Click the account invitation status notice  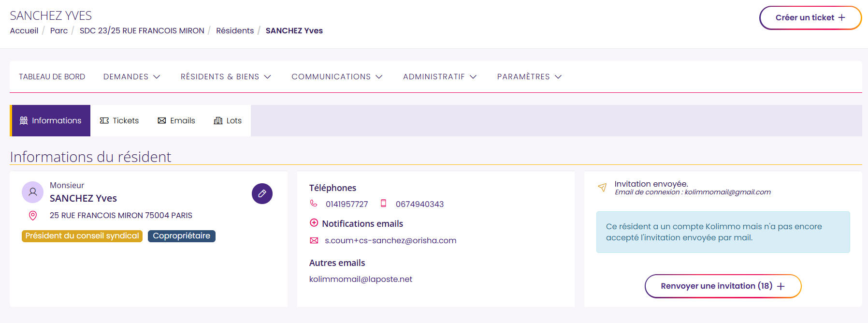(x=723, y=232)
